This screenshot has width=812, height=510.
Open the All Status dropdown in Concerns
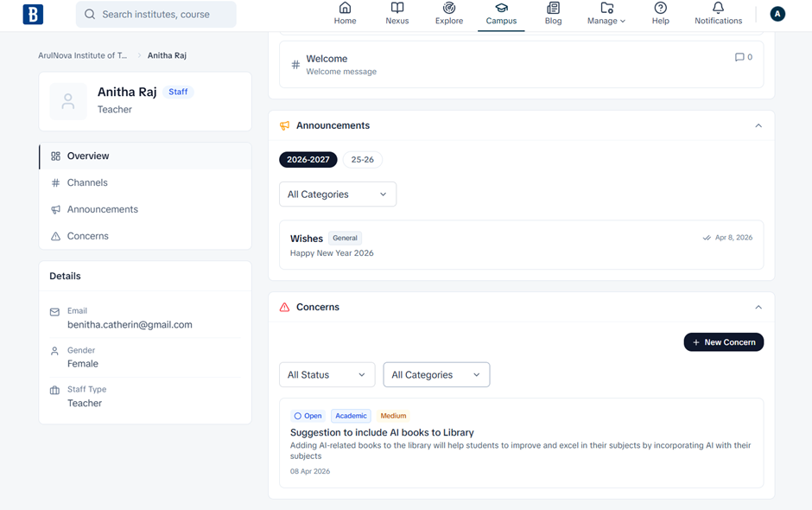tap(327, 375)
